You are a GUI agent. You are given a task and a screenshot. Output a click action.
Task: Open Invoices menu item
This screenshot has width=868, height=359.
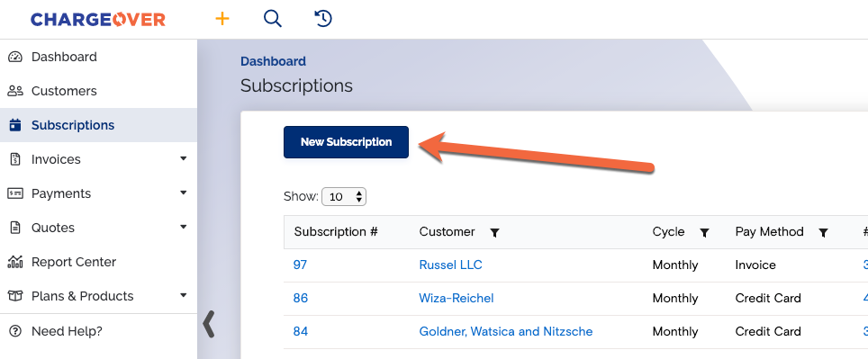click(x=56, y=159)
